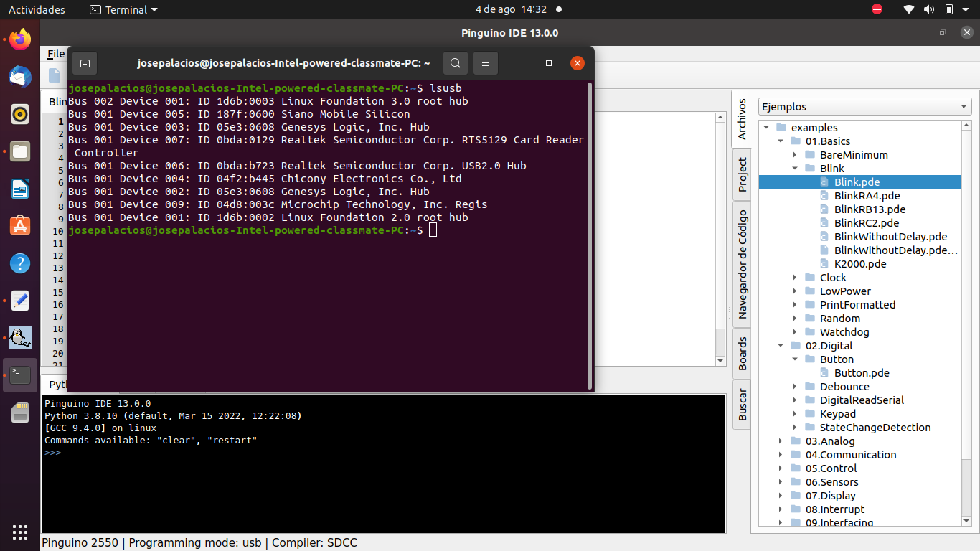This screenshot has height=551, width=980.
Task: Open the terminal hamburger menu
Action: click(486, 63)
